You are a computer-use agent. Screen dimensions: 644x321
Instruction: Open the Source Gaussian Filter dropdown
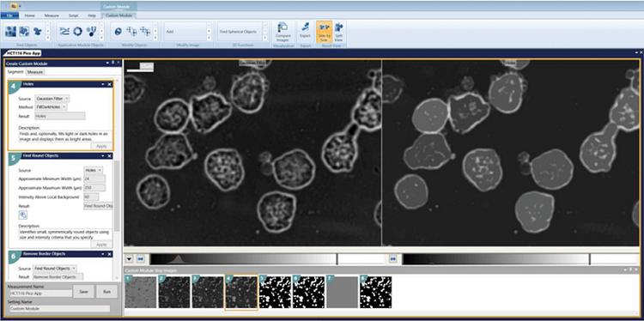(52, 99)
